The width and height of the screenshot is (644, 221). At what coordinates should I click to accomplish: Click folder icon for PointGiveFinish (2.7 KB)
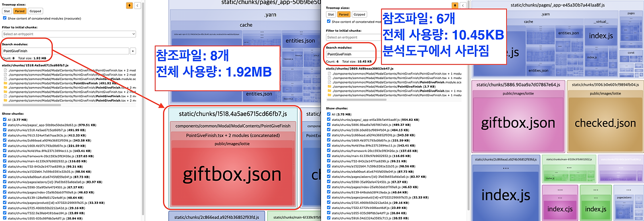click(330, 87)
